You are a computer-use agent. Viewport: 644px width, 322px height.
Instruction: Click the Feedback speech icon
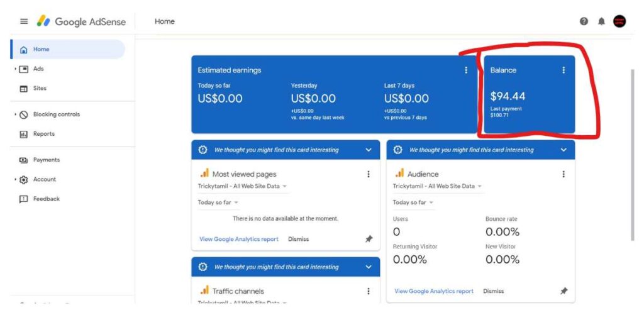[24, 199]
